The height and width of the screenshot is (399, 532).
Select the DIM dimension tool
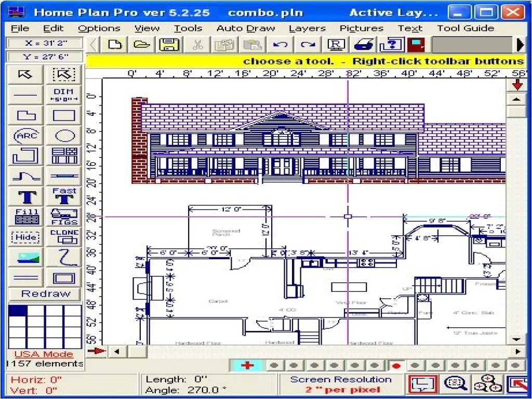pyautogui.click(x=63, y=95)
